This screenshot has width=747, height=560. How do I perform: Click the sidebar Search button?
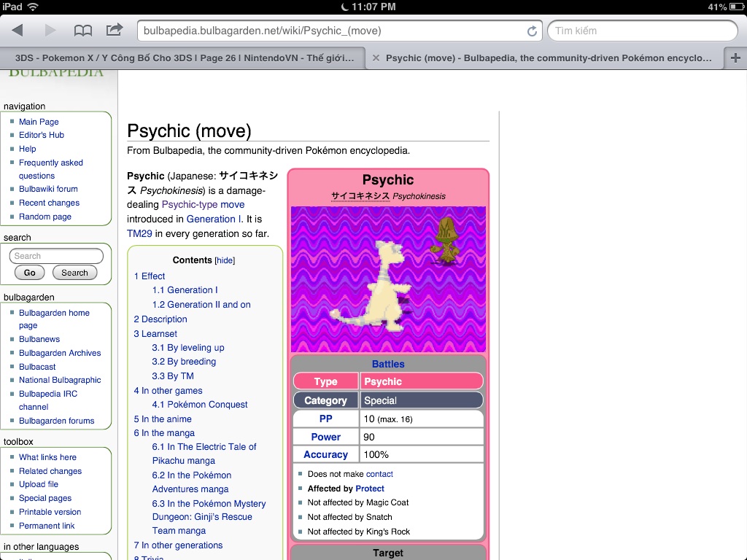(75, 273)
